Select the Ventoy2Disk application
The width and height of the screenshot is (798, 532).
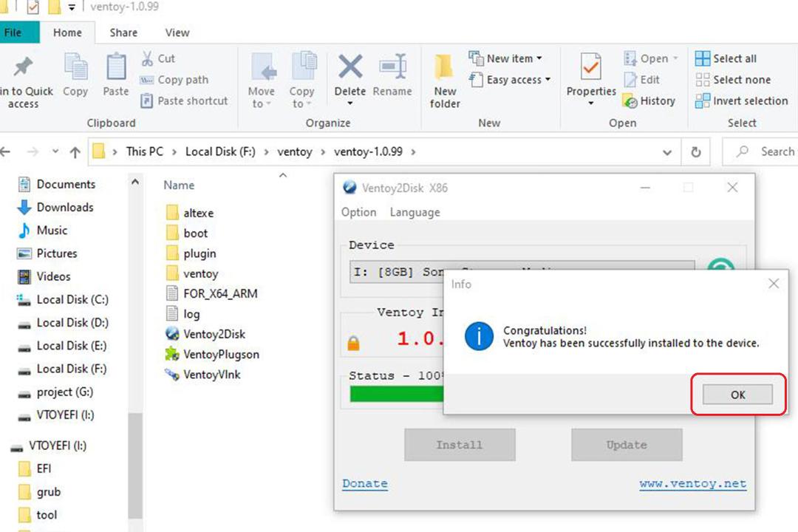click(205, 334)
